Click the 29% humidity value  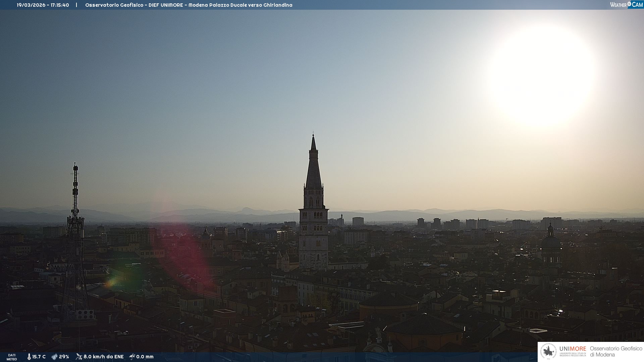click(x=64, y=357)
